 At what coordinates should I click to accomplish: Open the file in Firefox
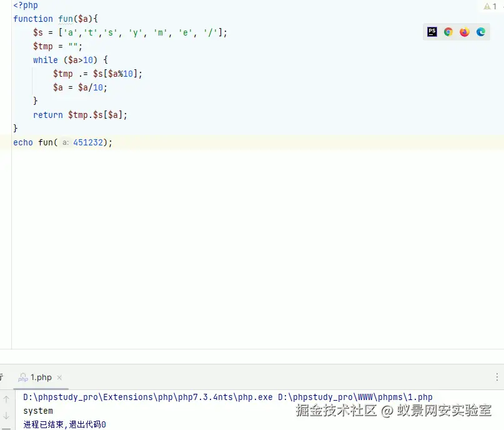click(465, 32)
